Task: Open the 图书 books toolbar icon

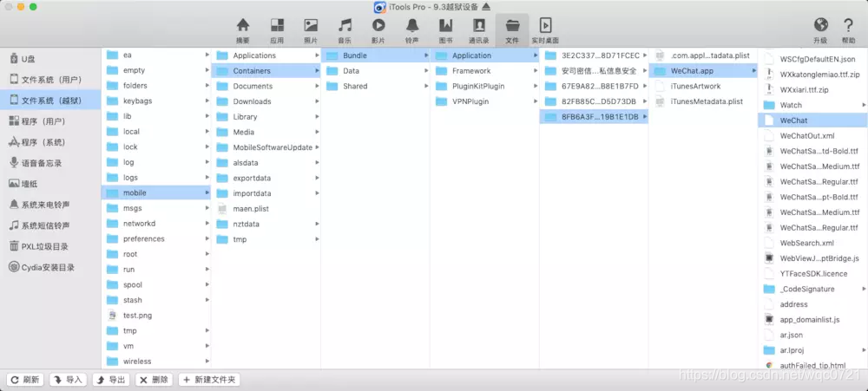Action: click(445, 30)
